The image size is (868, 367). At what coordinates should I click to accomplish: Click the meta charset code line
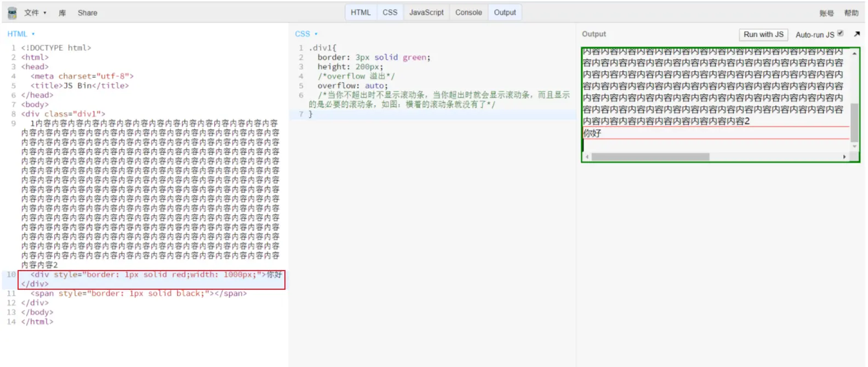82,76
